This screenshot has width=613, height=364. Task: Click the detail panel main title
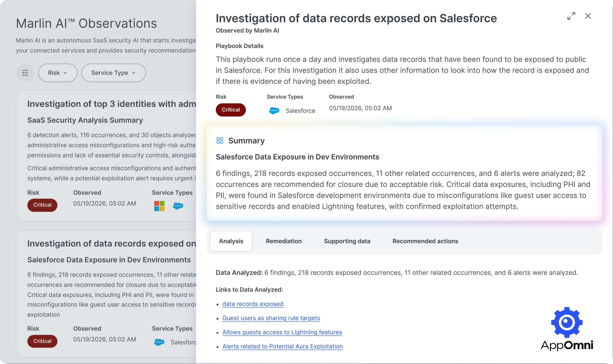(x=356, y=18)
